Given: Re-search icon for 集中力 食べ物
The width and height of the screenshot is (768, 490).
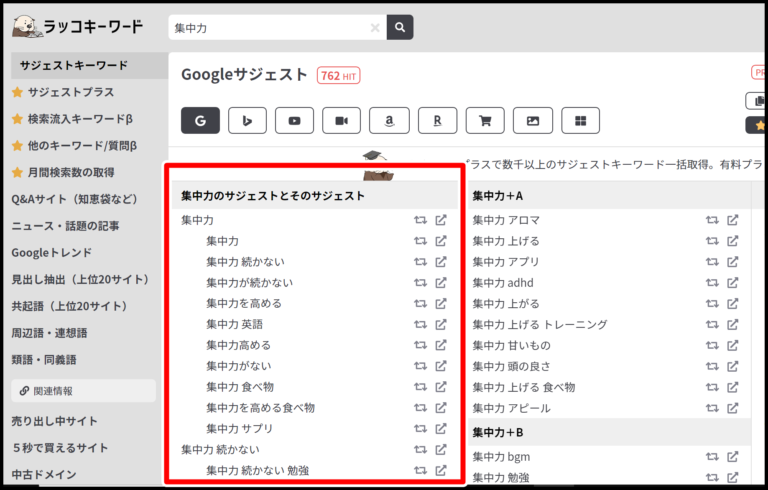Looking at the screenshot, I should point(420,387).
